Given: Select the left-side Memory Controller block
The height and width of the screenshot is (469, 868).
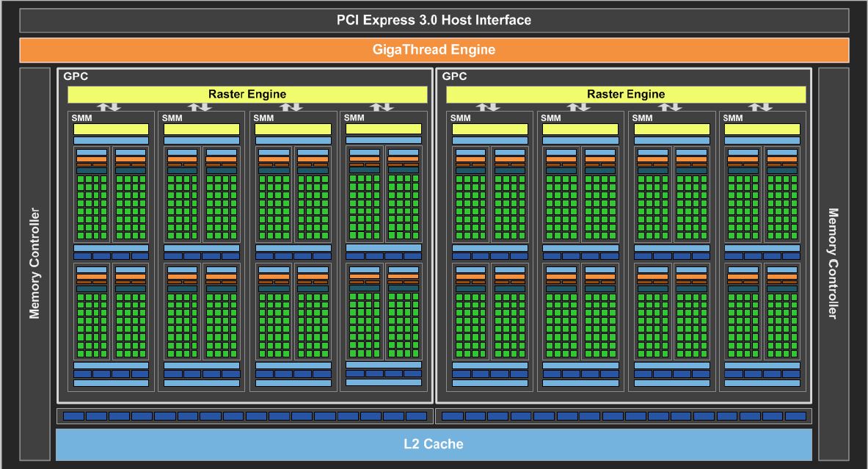Looking at the screenshot, I should pos(35,263).
